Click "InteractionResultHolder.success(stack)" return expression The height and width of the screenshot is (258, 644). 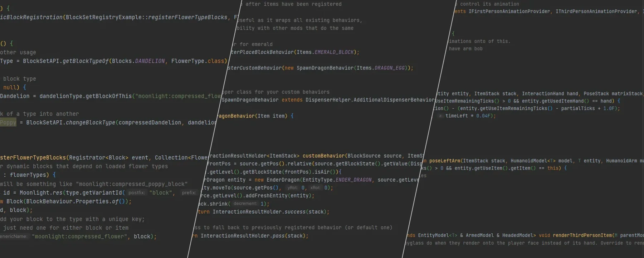pos(269,211)
